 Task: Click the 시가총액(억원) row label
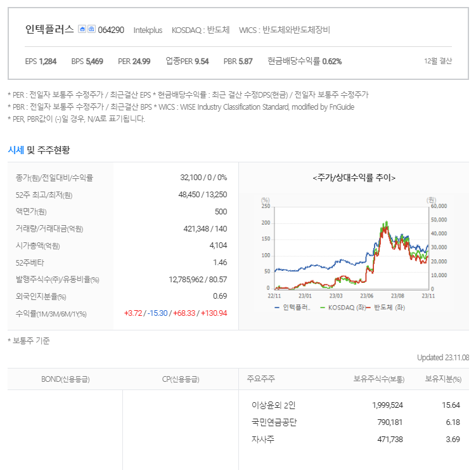tap(37, 246)
